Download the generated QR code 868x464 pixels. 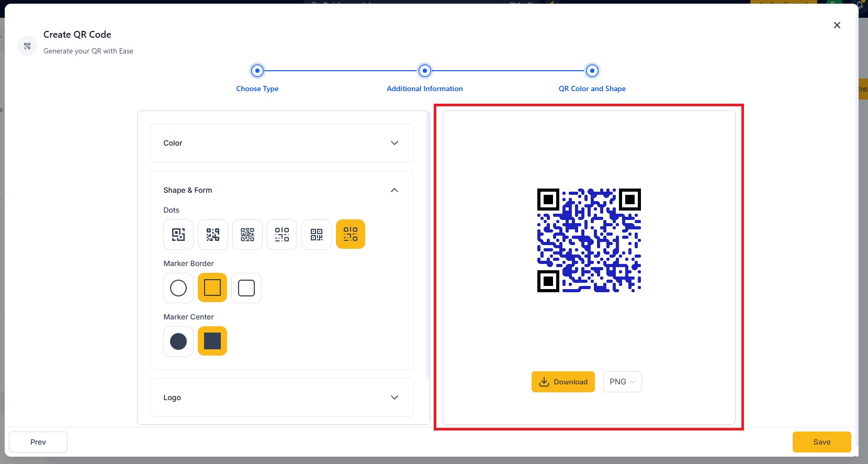pos(563,382)
